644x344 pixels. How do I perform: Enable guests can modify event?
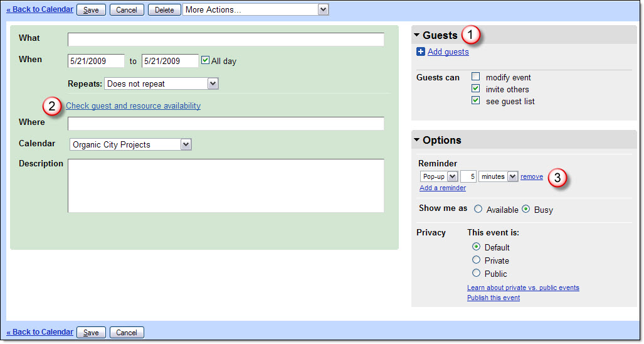[x=476, y=77]
